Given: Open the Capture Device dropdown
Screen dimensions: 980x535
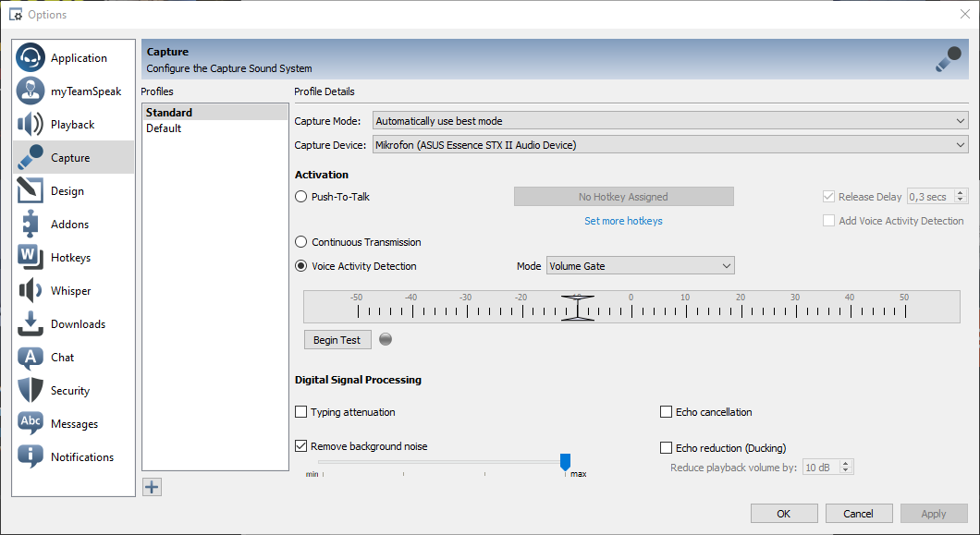Looking at the screenshot, I should click(x=670, y=144).
